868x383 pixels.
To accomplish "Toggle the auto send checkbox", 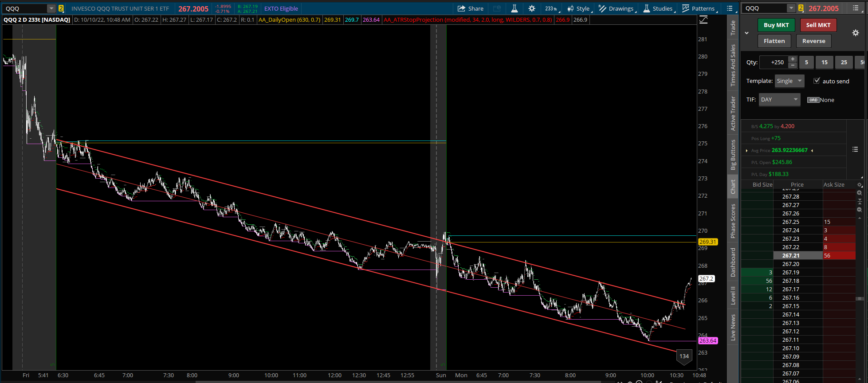I will [x=817, y=81].
